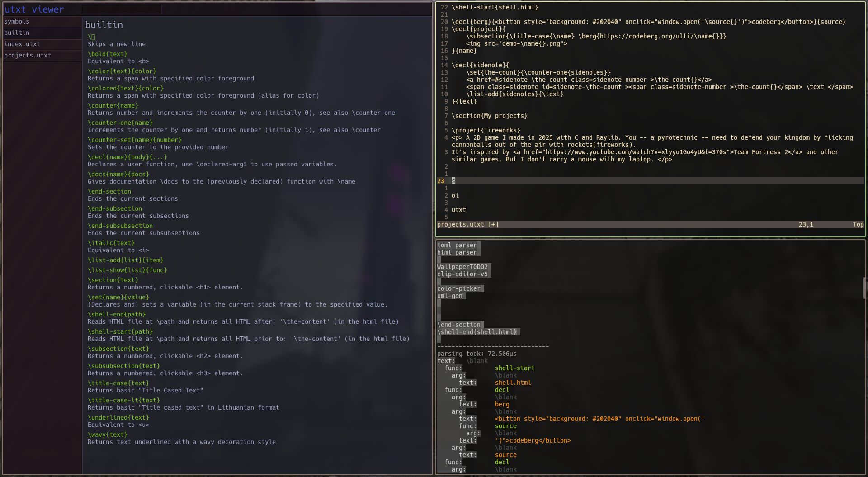This screenshot has width=868, height=477.
Task: Focus the search field beside the utxt viewer title
Action: [122, 9]
